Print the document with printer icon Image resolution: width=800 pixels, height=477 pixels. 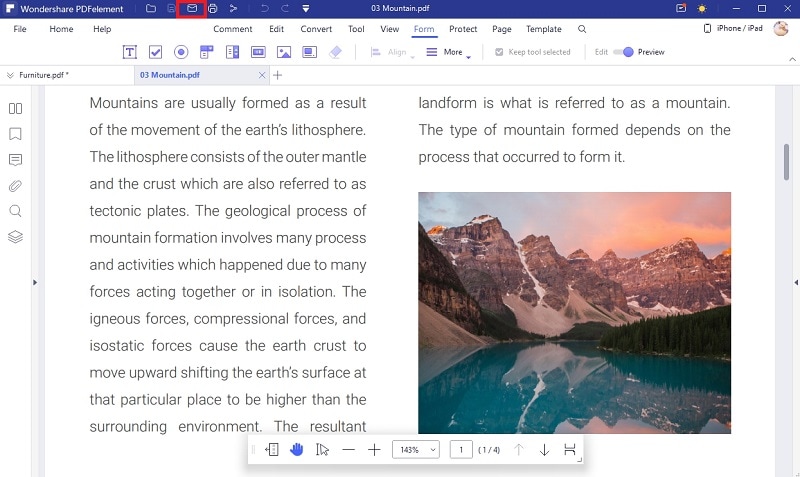[213, 8]
